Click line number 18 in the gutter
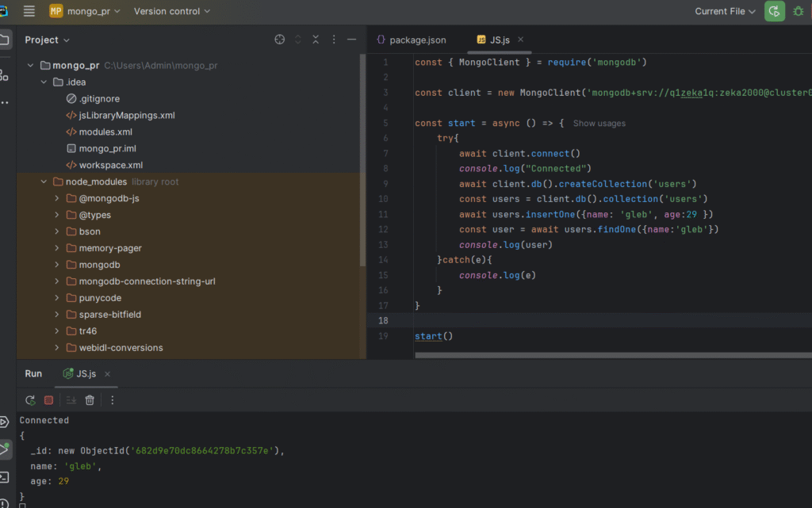 (x=383, y=320)
